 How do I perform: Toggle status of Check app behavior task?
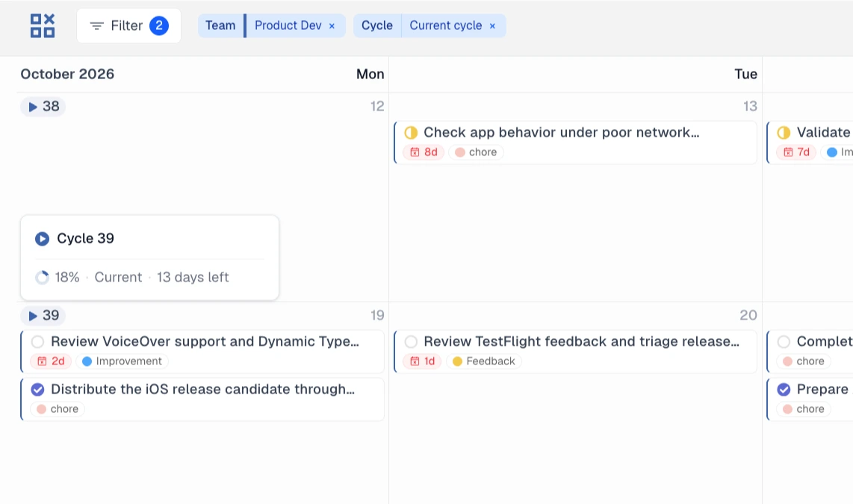411,133
